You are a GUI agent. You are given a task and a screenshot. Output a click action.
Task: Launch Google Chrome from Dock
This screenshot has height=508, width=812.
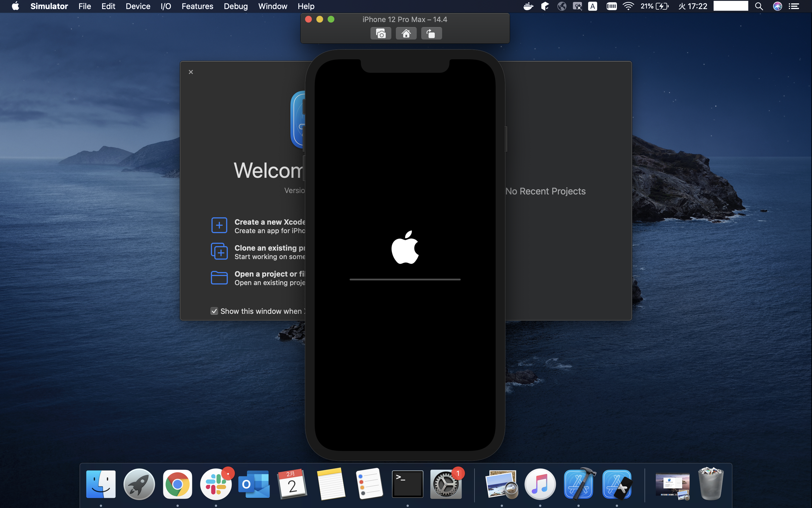pos(178,484)
